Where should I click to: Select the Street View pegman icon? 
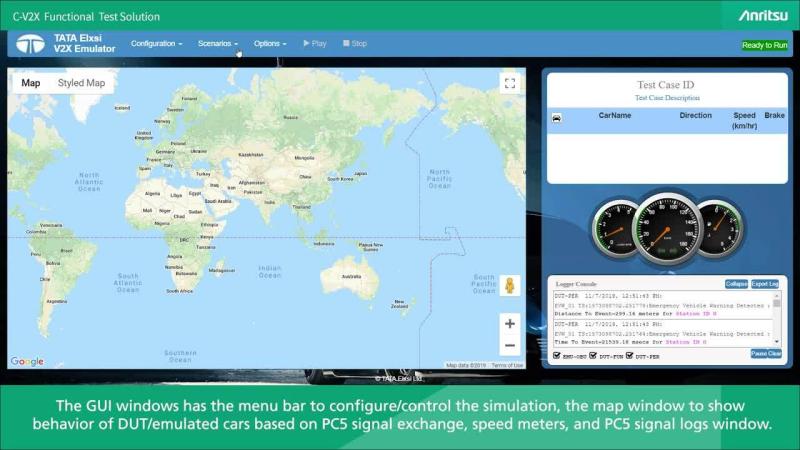pos(509,286)
